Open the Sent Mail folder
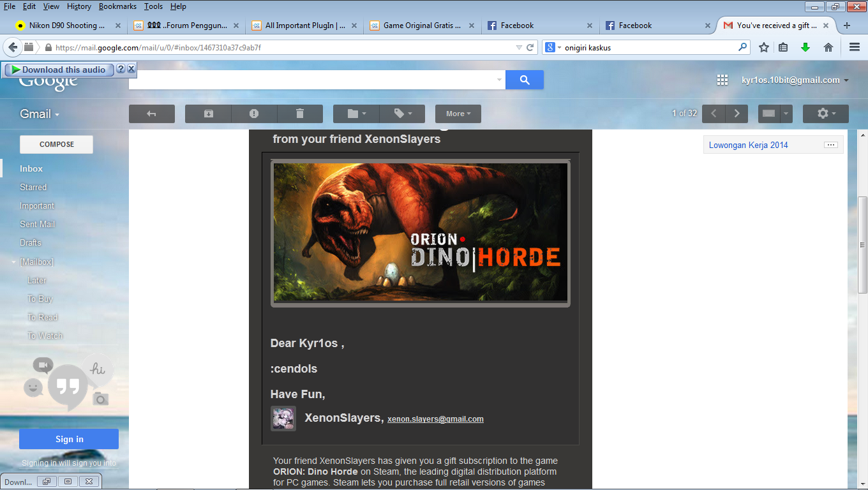The height and width of the screenshot is (490, 868). pos(37,224)
